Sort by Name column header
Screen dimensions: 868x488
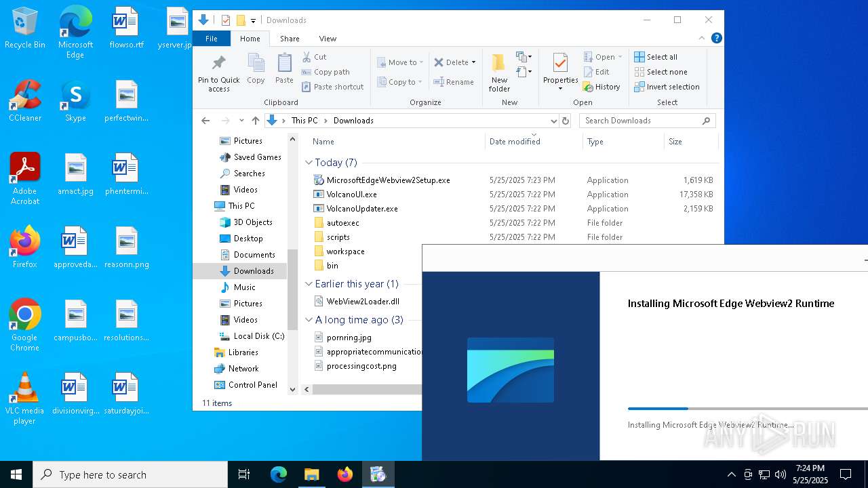pyautogui.click(x=397, y=142)
